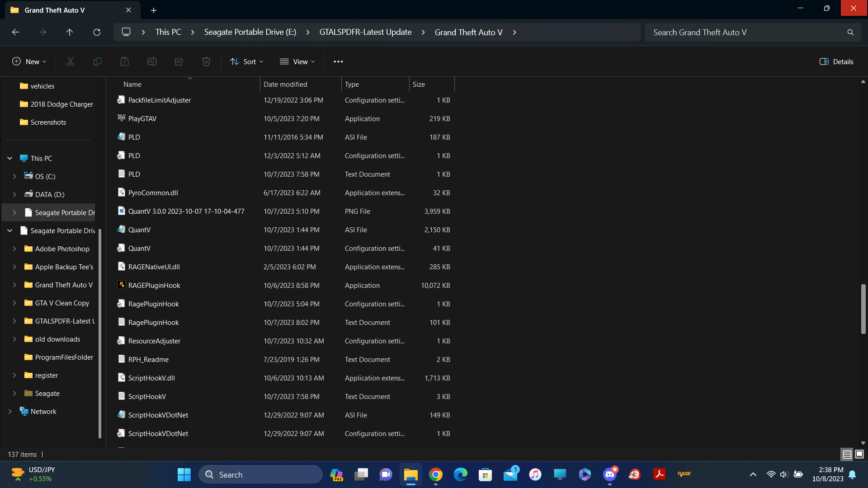Open the Sort dropdown
The width and height of the screenshot is (868, 488).
click(247, 61)
